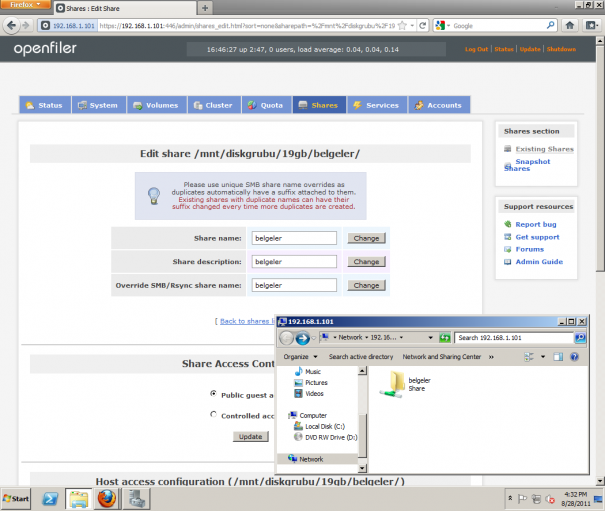Open Explorer address bar dropdown

pos(431,338)
